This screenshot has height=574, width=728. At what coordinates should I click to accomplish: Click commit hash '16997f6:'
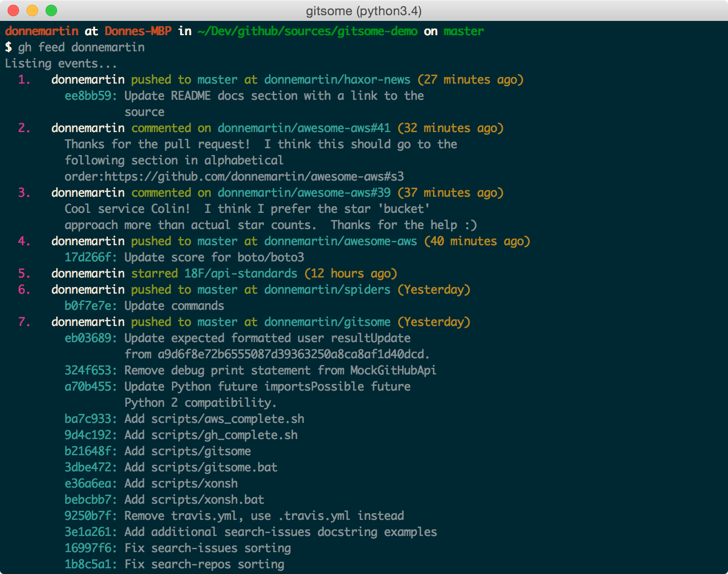pyautogui.click(x=91, y=548)
